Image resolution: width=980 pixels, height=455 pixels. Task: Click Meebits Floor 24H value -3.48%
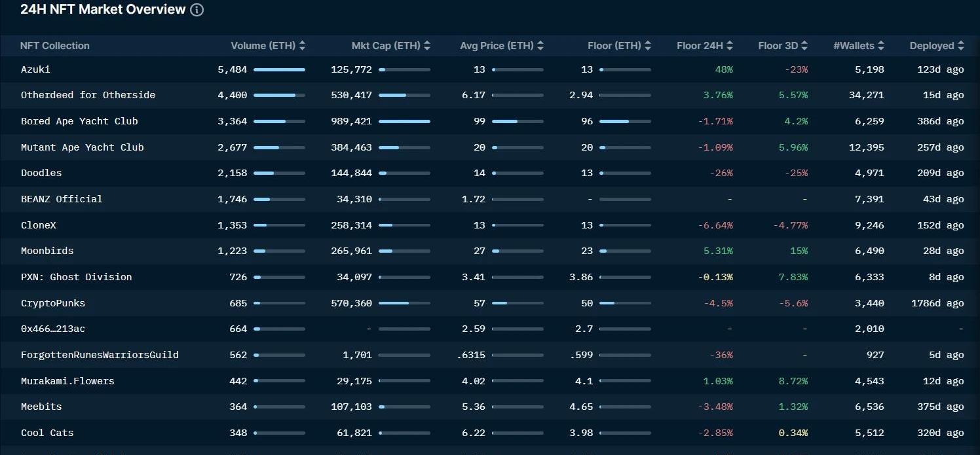pyautogui.click(x=715, y=407)
